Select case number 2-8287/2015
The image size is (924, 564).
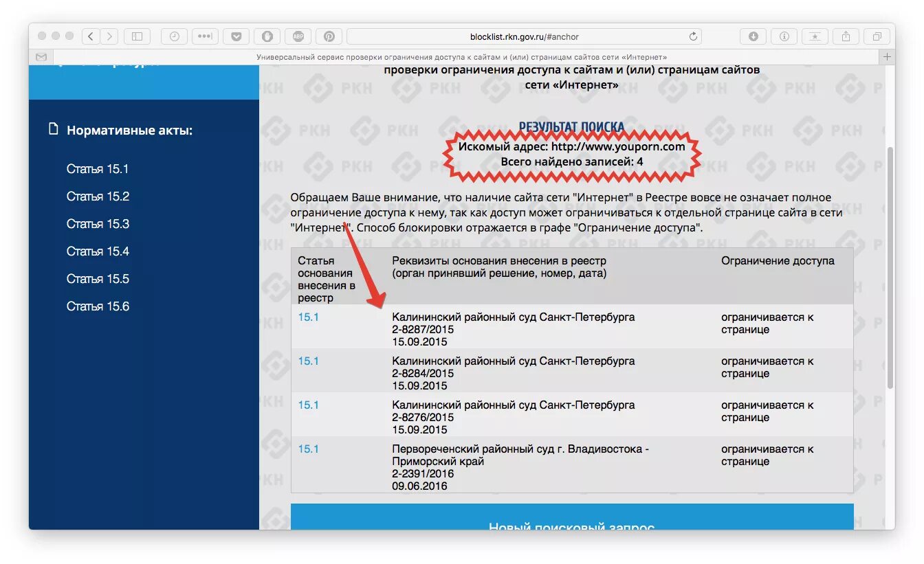pos(423,330)
